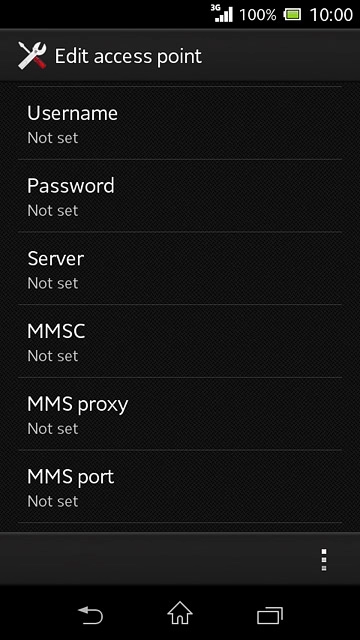The image size is (360, 640).
Task: Tap the 100% battery percentage text
Action: (x=258, y=15)
